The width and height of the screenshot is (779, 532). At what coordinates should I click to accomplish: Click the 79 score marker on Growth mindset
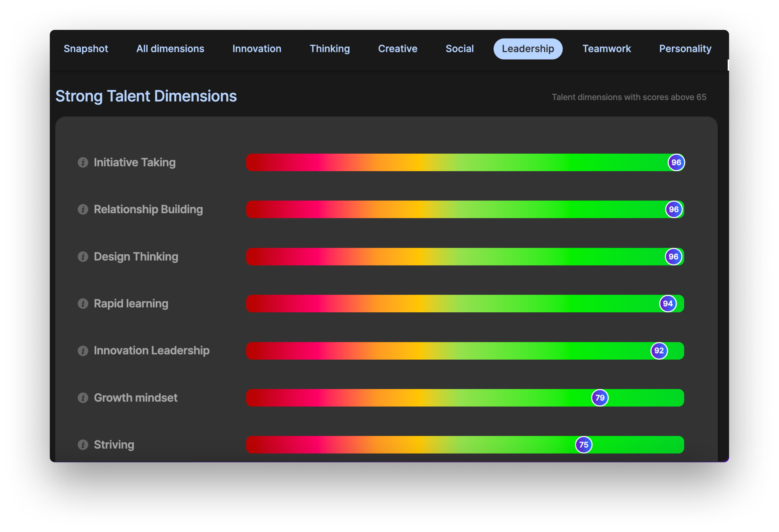pos(599,398)
